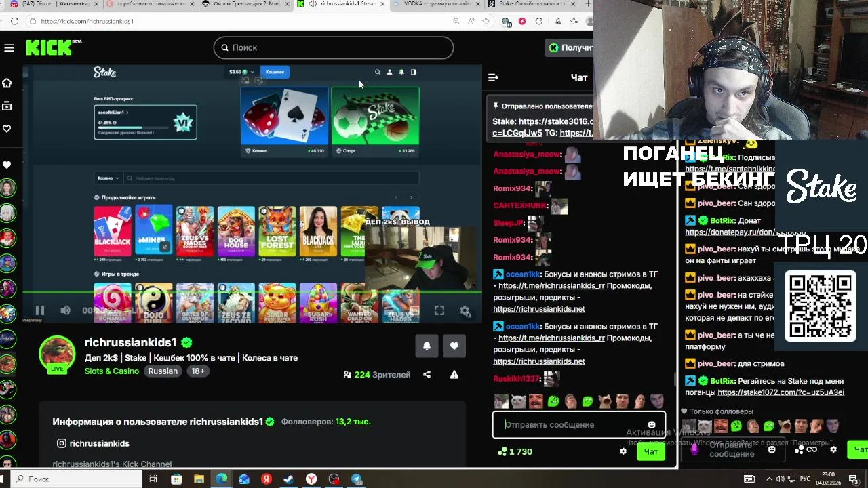
Task: Open the stake3016 link in pinned message
Action: [x=556, y=121]
